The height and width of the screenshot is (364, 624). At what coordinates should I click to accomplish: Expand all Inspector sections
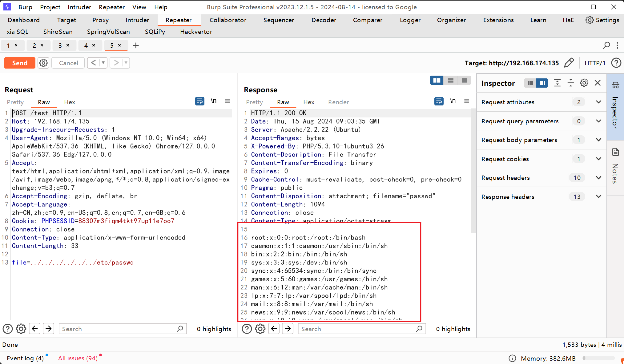pyautogui.click(x=557, y=83)
